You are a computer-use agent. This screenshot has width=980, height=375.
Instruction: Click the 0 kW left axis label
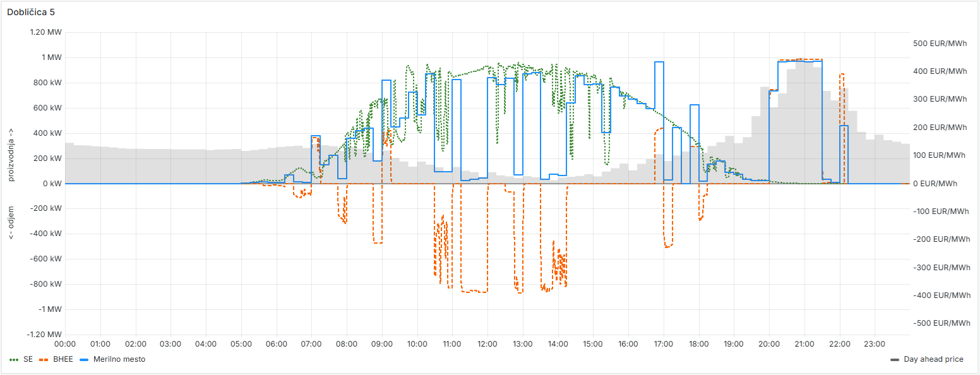(x=51, y=184)
